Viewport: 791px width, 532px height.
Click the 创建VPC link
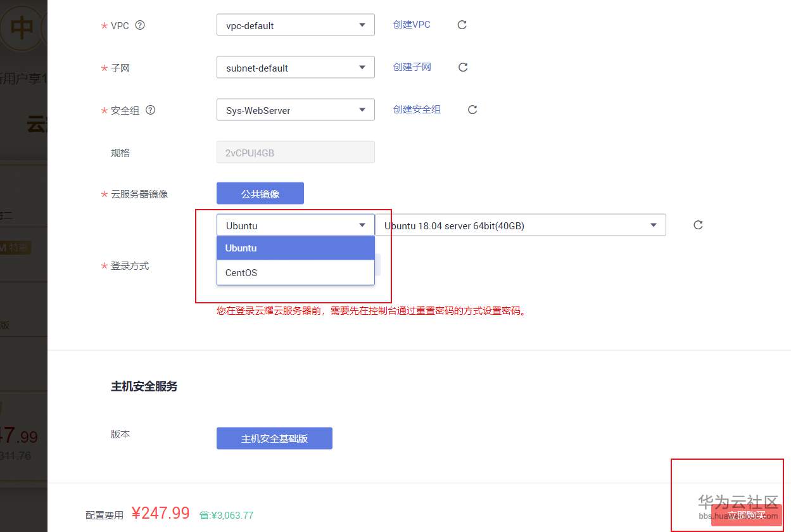point(412,25)
